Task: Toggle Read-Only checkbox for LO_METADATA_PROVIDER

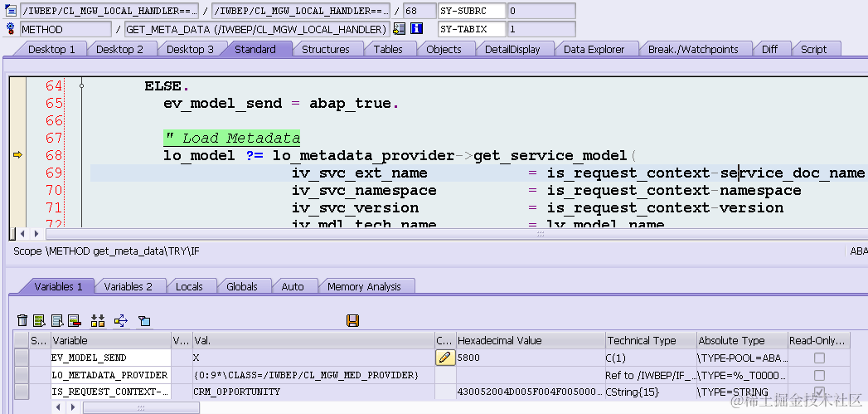Action: point(819,375)
